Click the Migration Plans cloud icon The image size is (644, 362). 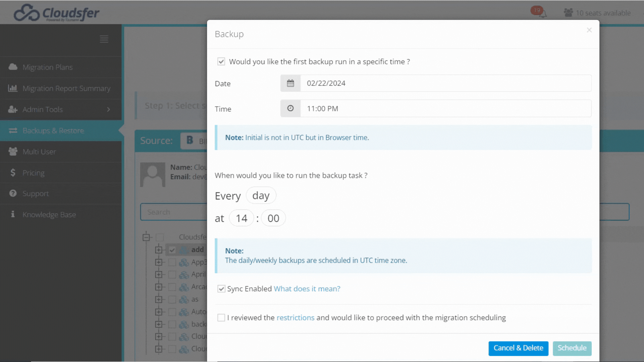[13, 67]
